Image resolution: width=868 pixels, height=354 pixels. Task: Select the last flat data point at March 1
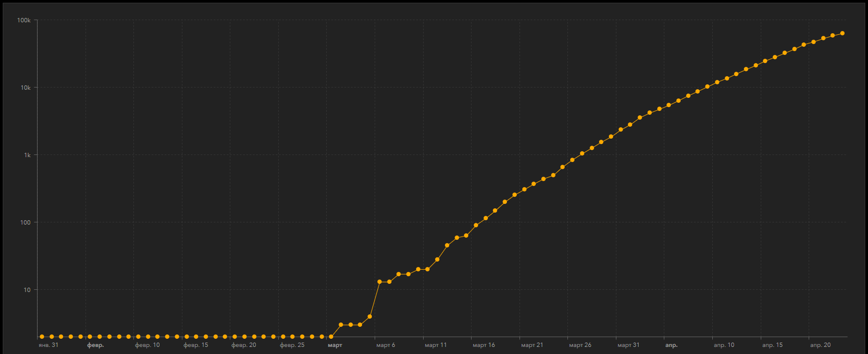331,337
